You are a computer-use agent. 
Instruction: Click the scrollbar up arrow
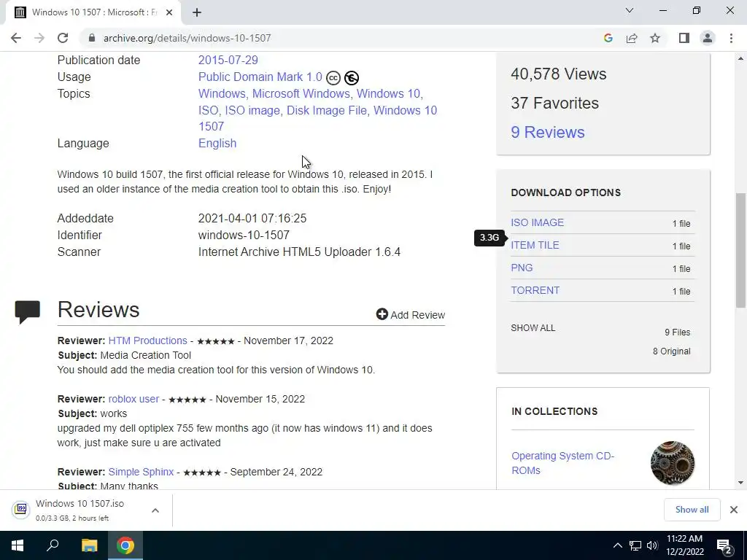click(740, 58)
